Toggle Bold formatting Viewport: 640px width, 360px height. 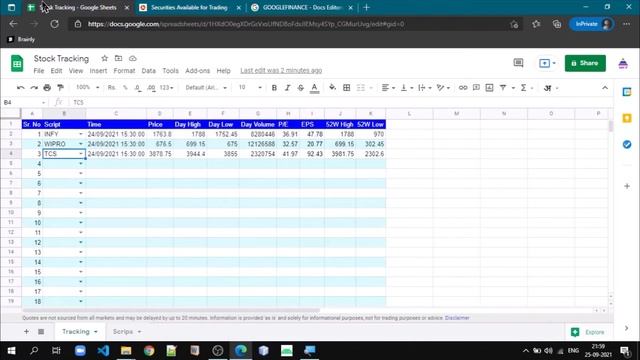274,88
